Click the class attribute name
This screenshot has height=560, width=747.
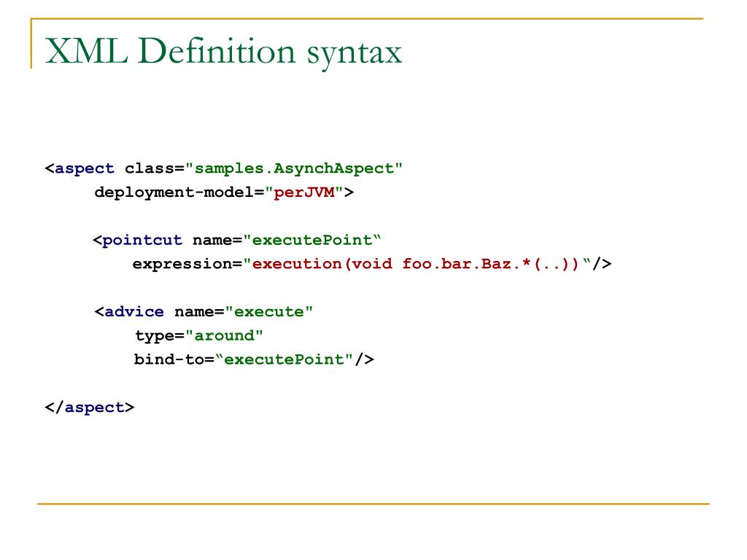[x=149, y=168]
